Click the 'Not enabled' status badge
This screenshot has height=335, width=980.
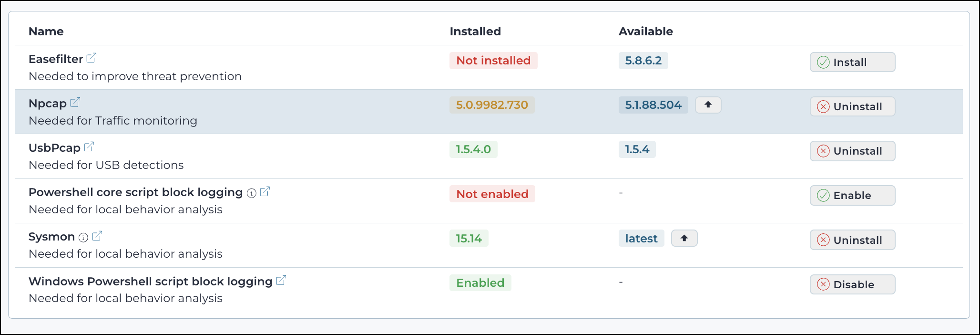coord(492,194)
